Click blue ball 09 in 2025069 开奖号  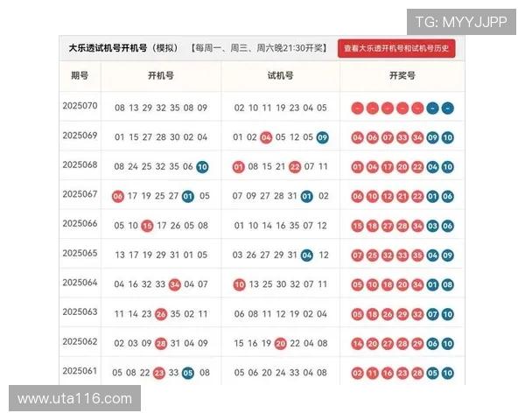pyautogui.click(x=432, y=137)
